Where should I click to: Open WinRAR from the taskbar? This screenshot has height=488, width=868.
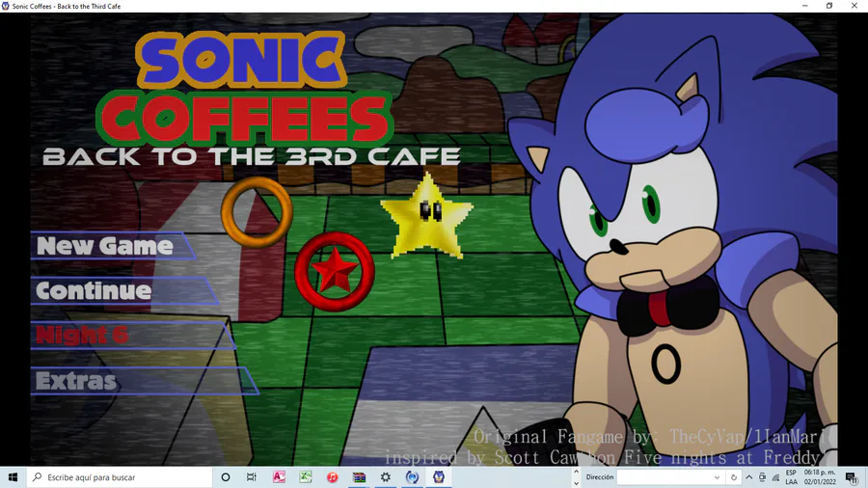[x=359, y=477]
